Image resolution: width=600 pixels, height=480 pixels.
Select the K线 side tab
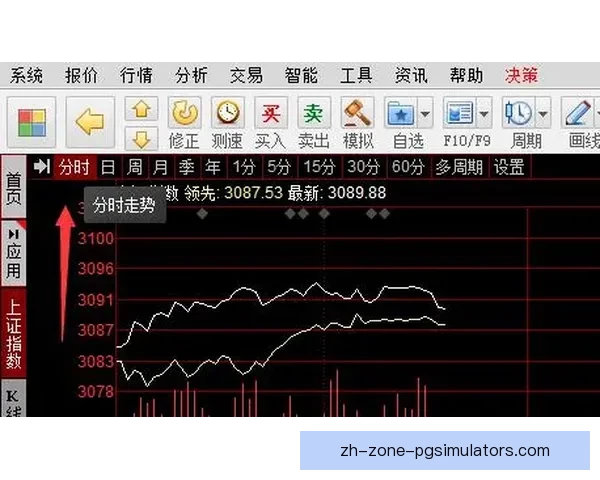[14, 399]
